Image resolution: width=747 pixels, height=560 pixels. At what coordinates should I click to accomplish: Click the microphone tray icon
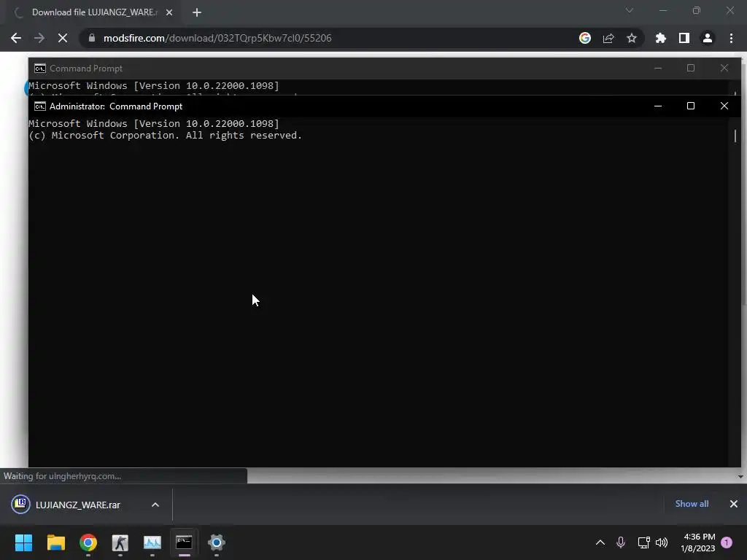621,542
